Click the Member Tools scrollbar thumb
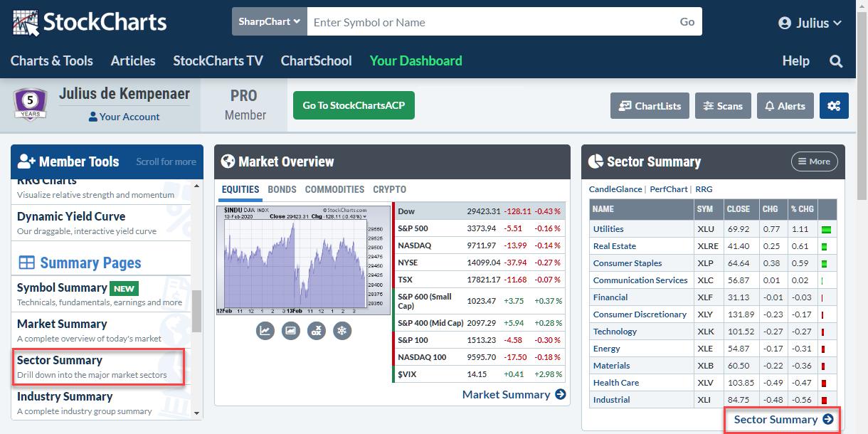The height and width of the screenshot is (434, 868). (197, 311)
